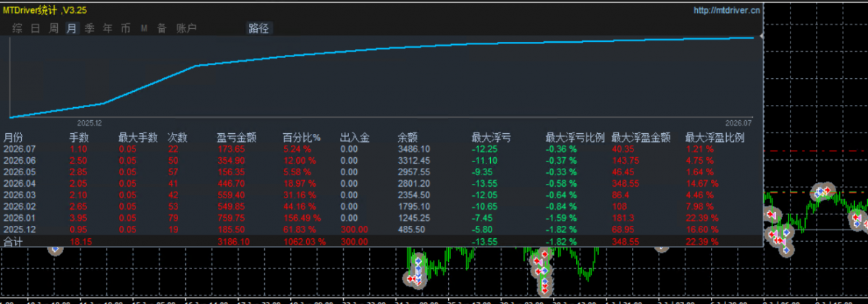Image resolution: width=868 pixels, height=304 pixels.
Task: Switch to the 综 summary tab
Action: coord(17,28)
